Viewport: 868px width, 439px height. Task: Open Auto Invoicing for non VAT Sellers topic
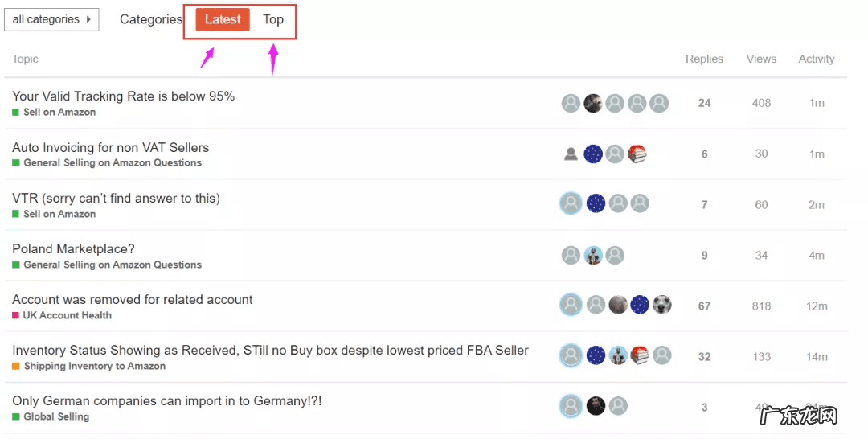pyautogui.click(x=111, y=148)
